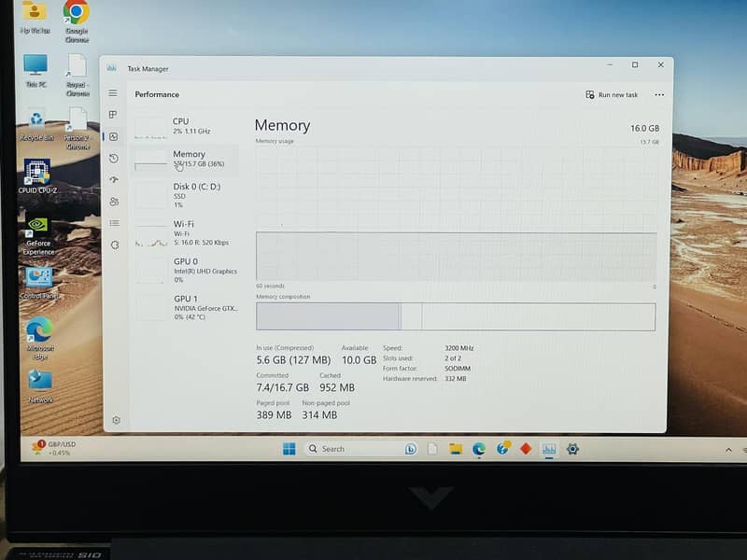Open the Processes page icon in sidebar

(x=113, y=114)
